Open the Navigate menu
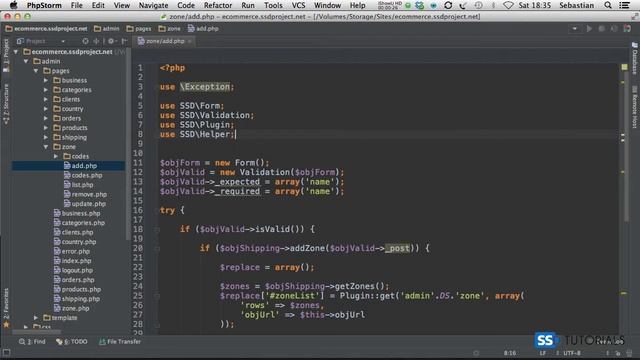Viewport: 640px width, 360px height. coord(153,5)
